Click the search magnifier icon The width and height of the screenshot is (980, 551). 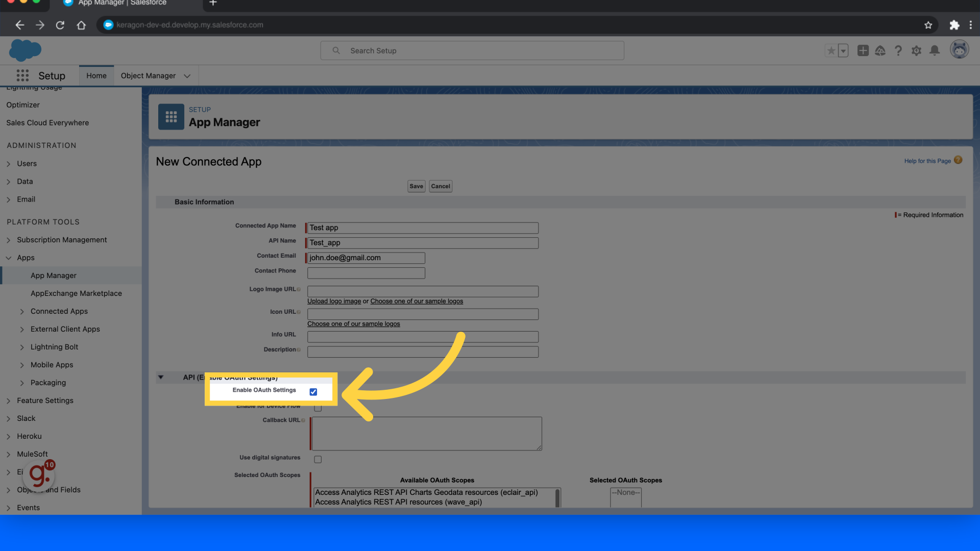pos(336,51)
